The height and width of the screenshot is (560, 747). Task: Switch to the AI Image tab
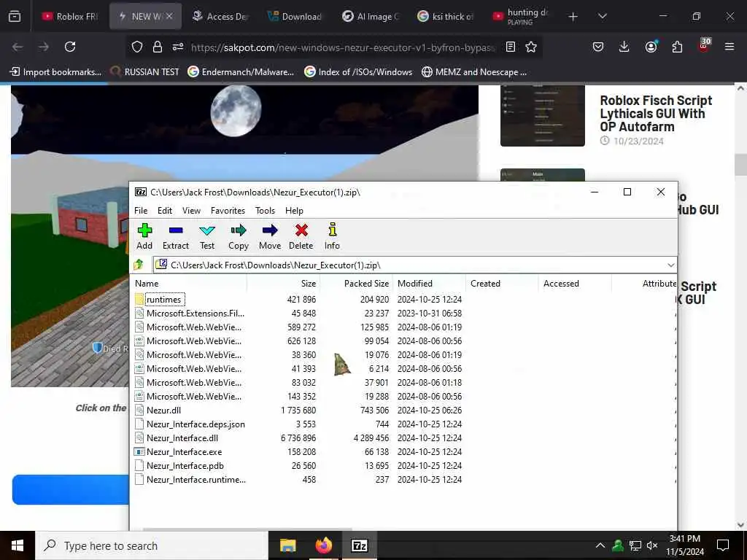point(371,16)
